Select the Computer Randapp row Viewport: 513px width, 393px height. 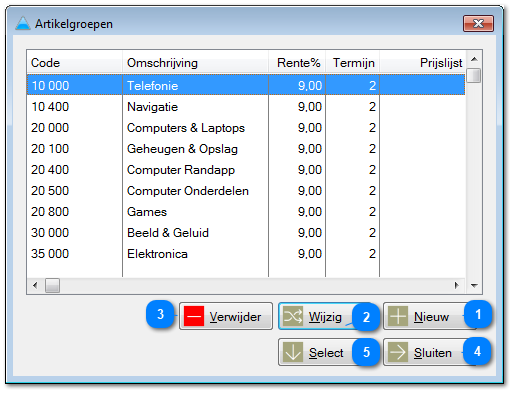(246, 170)
